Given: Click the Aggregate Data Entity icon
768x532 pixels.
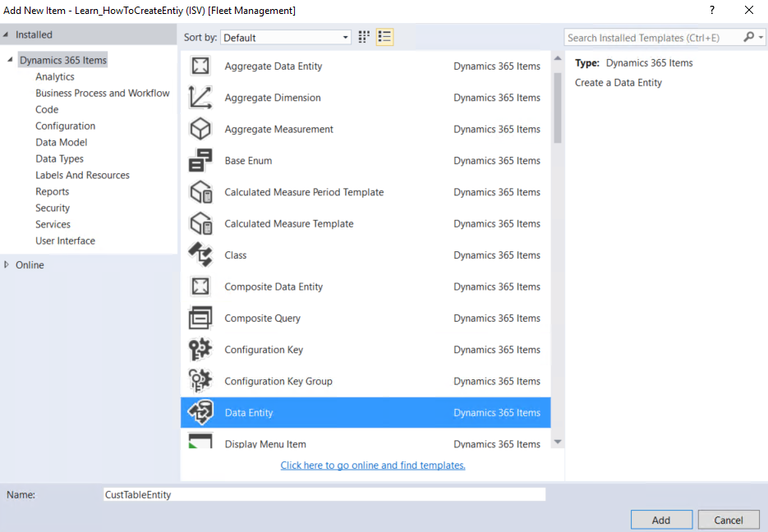Looking at the screenshot, I should (200, 66).
